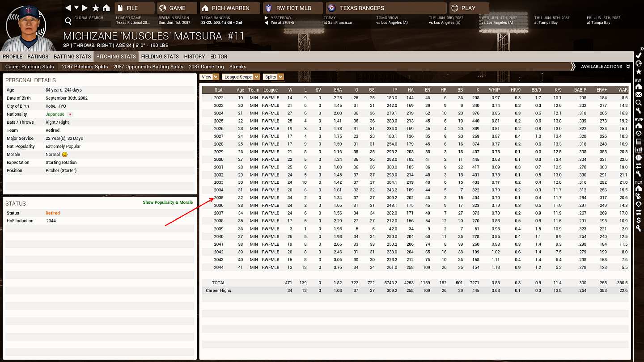Switch to the Ratings tab
Screen dimensions: 644x362
38,57
